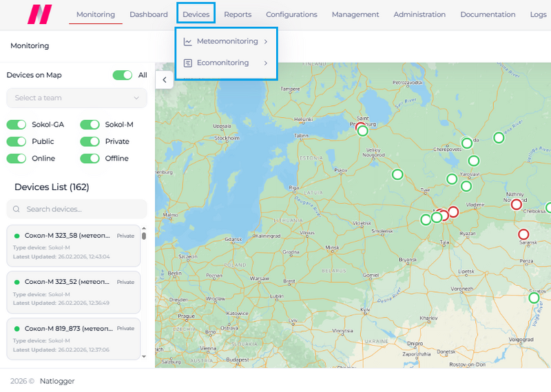
Task: Toggle the All devices switch
Action: pyautogui.click(x=123, y=75)
